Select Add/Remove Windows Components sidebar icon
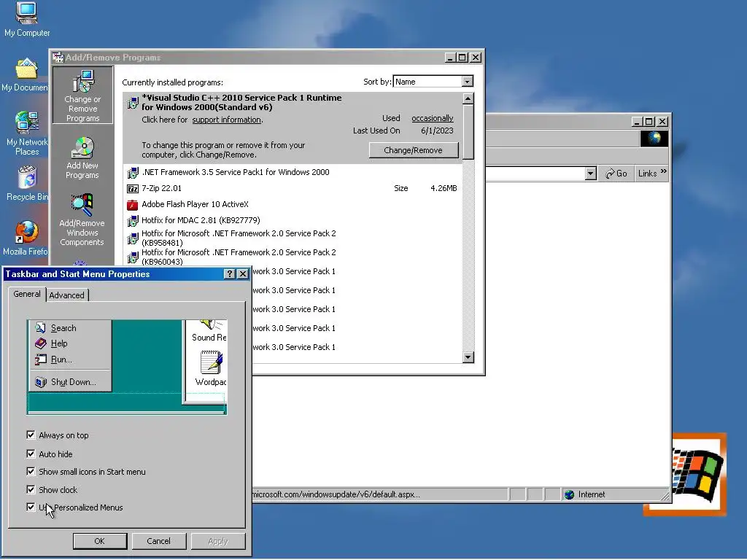Viewport: 747px width, 560px height. coord(82,219)
